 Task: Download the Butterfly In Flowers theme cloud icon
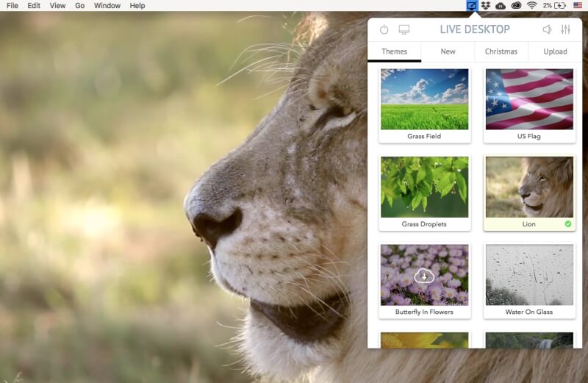tap(424, 276)
